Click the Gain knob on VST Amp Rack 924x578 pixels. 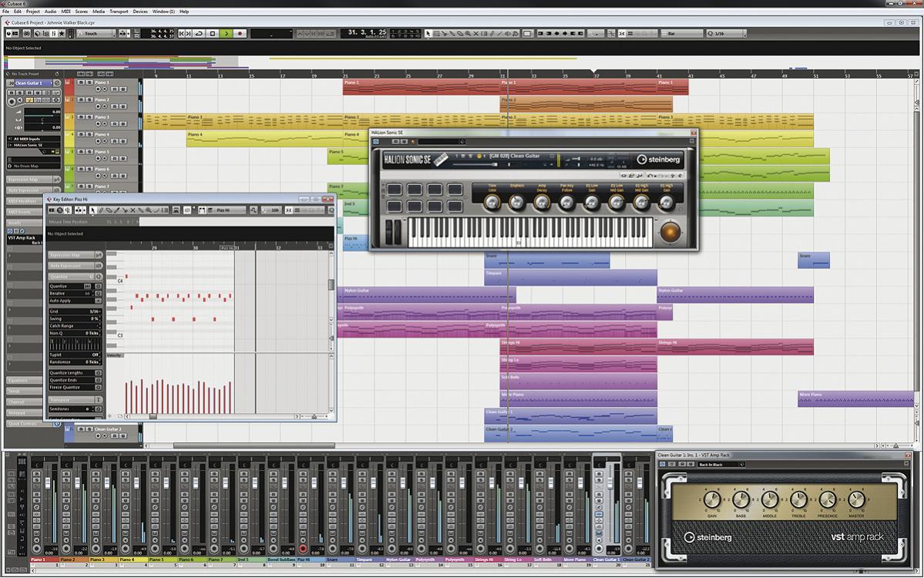(x=711, y=501)
